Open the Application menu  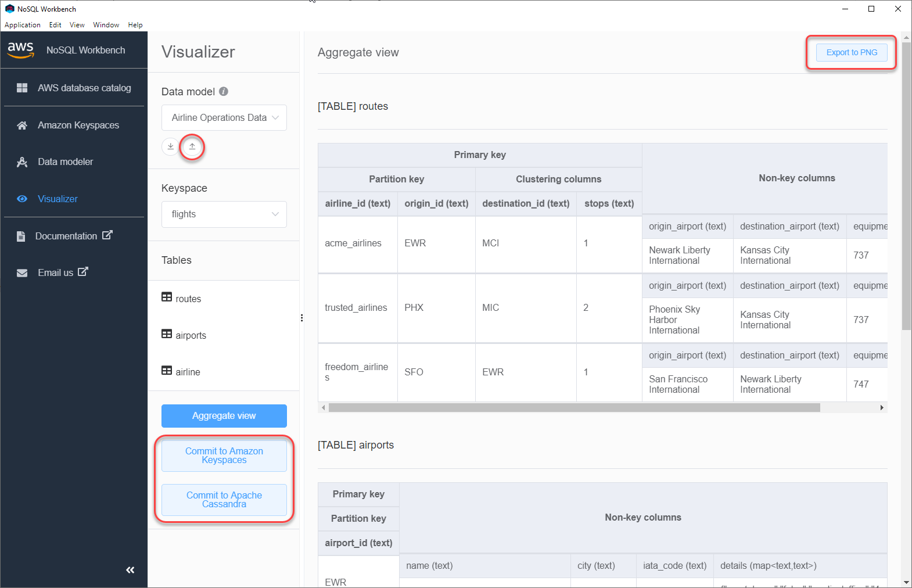point(22,25)
